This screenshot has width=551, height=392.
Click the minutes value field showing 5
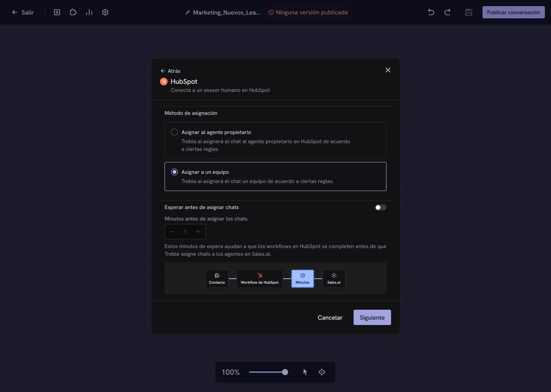[x=185, y=232]
